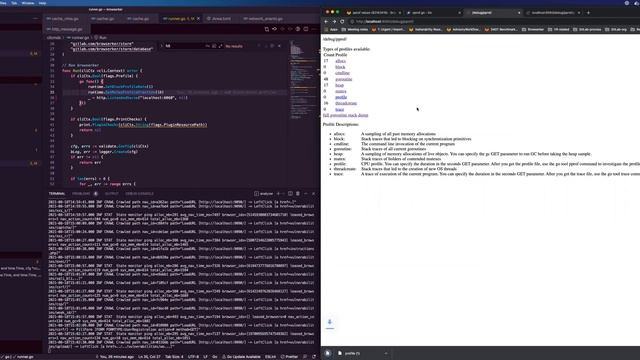Viewport: 640px width, 360px height.
Task: Select the DEBUG CONSOLE panel tab
Action: 140,193
